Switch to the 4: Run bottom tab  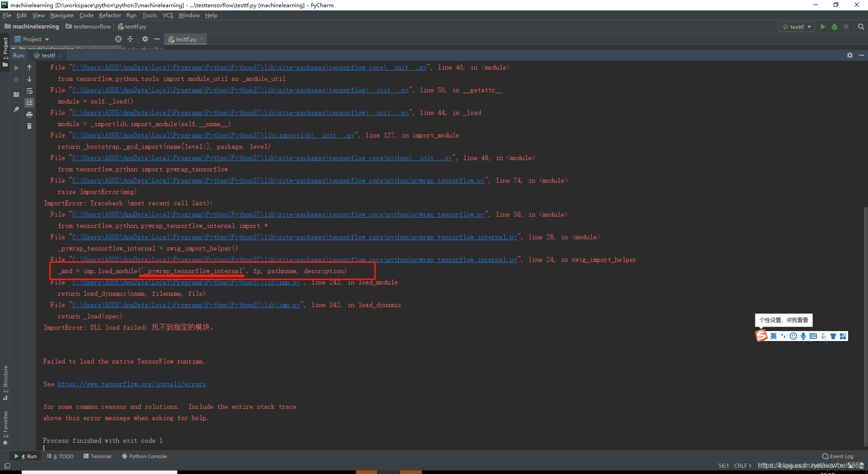(26, 456)
